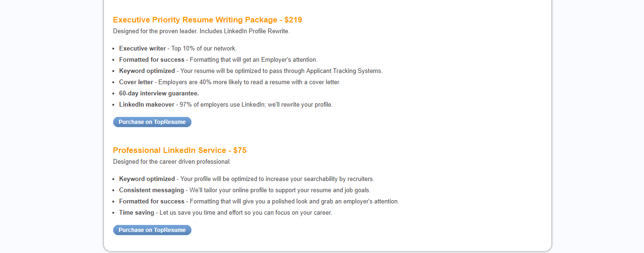Click the 'Applicant Tracking Systems' bullet text

tap(344, 71)
